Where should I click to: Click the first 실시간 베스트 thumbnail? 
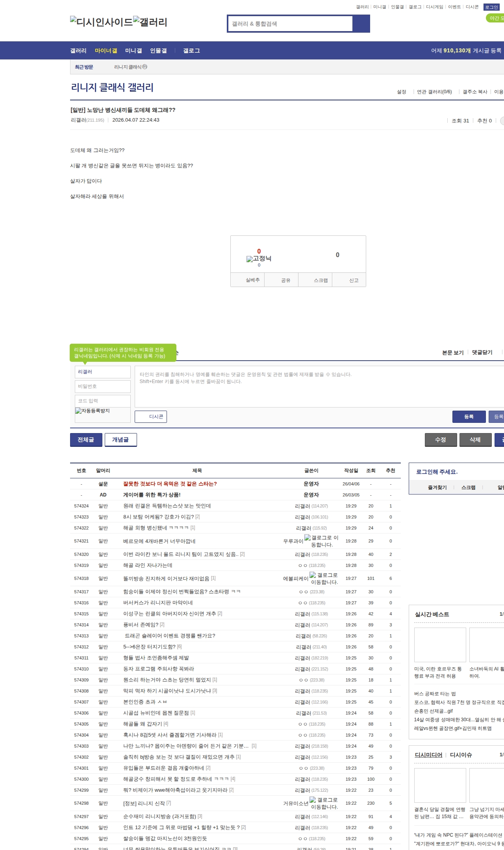440,645
